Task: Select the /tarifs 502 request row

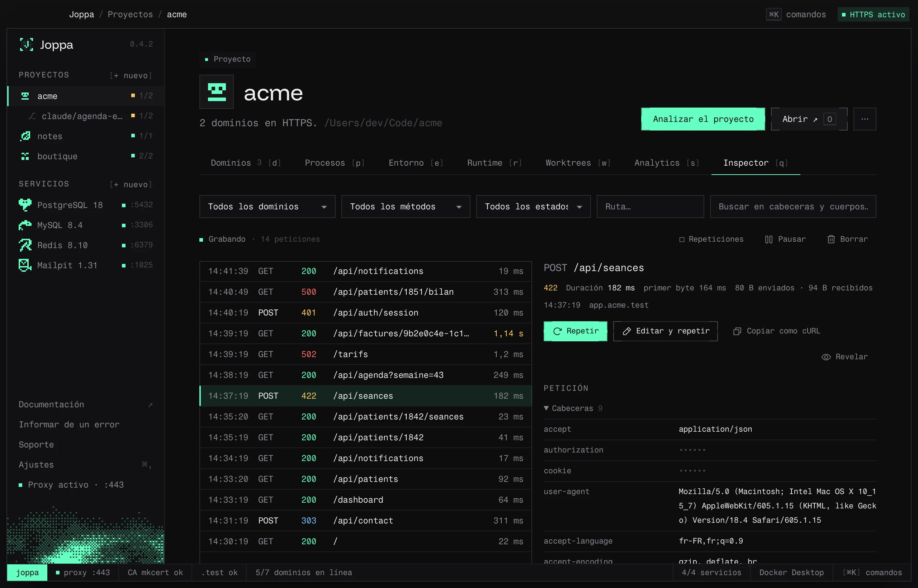Action: [x=365, y=354]
